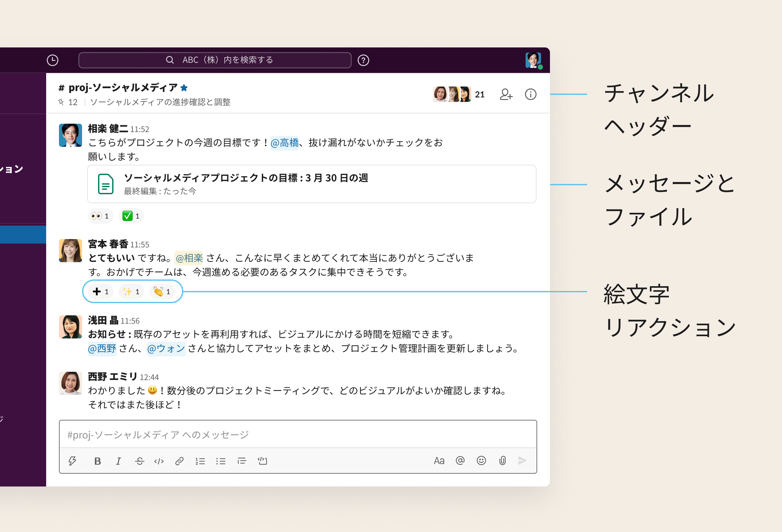Select the highlighted blue sidebar row
This screenshot has height=532, width=782.
coord(23,234)
